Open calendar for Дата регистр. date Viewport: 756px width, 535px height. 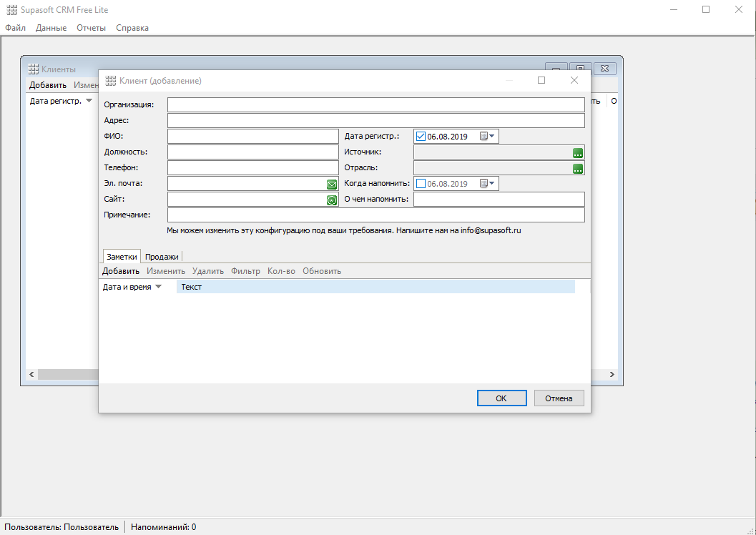(x=487, y=137)
